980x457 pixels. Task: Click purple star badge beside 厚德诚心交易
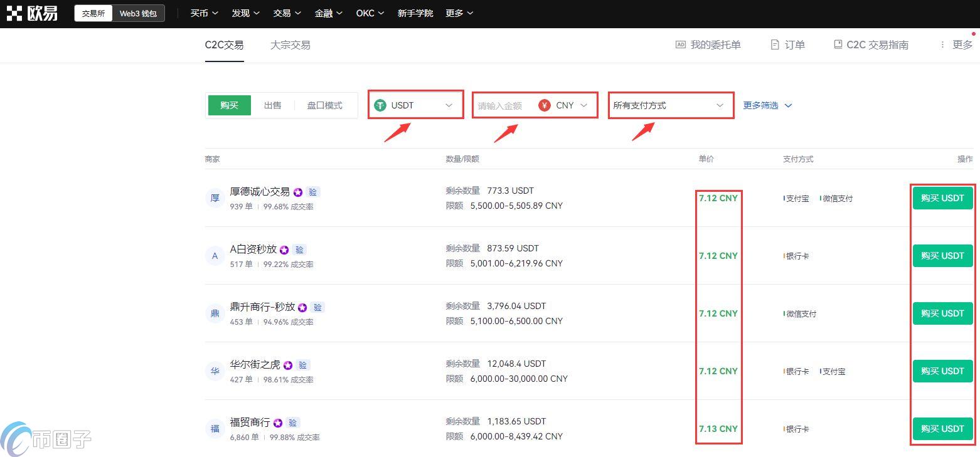click(298, 192)
